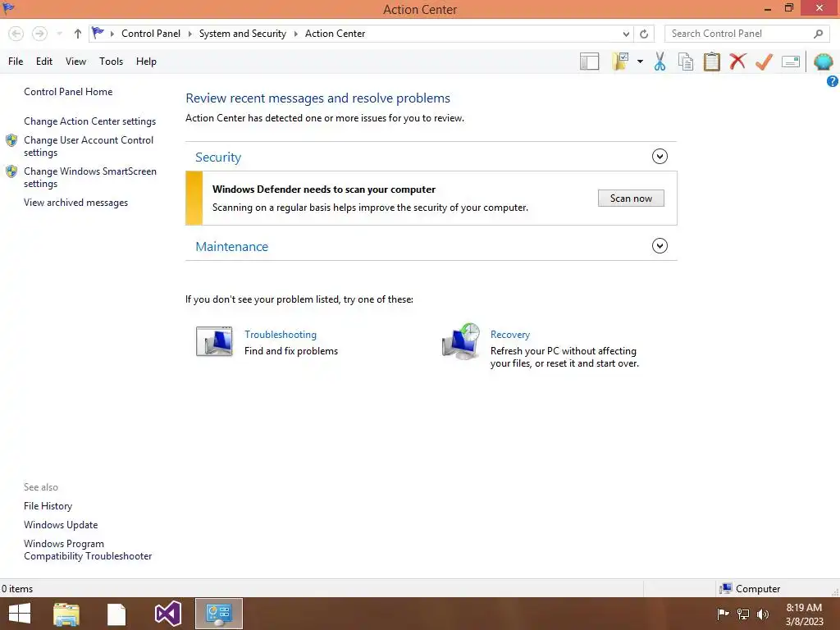The width and height of the screenshot is (840, 630).
Task: Open View archived messages
Action: coord(75,203)
